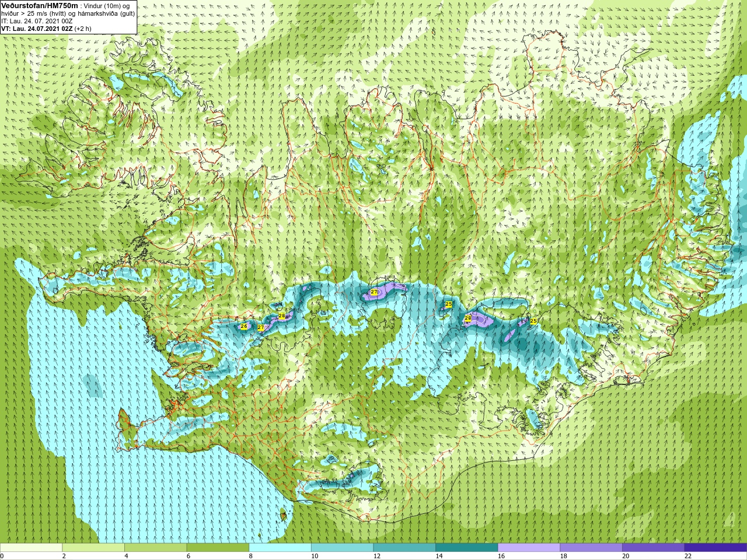Select the Veðurstofan/HM750m title text
The image size is (747, 560).
(40, 5)
